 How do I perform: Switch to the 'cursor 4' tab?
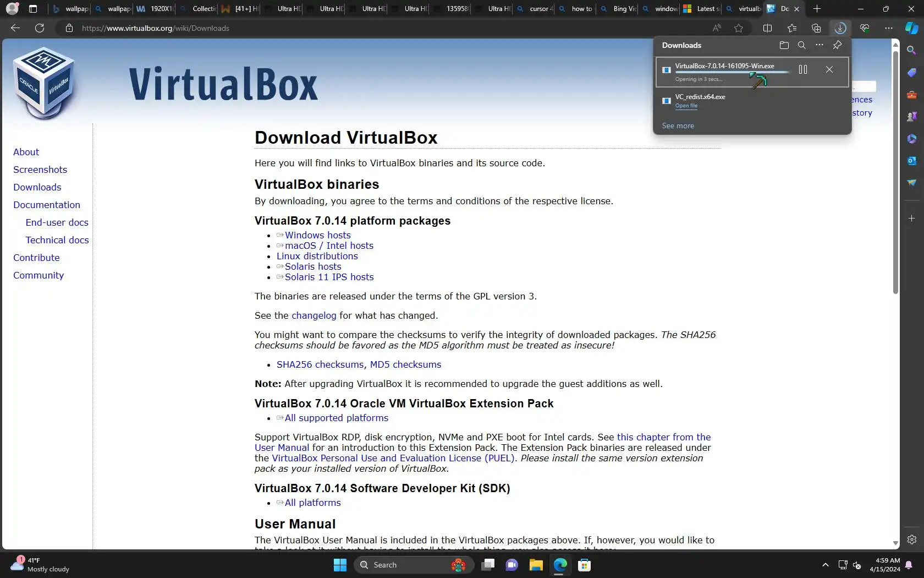click(533, 9)
